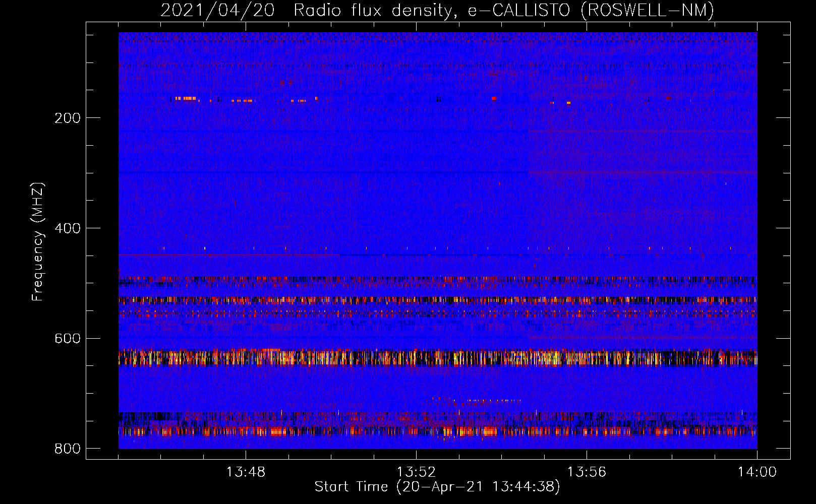Screen dimensions: 816x504
Task: Click the 400 frequency tick label
Action: pos(68,228)
